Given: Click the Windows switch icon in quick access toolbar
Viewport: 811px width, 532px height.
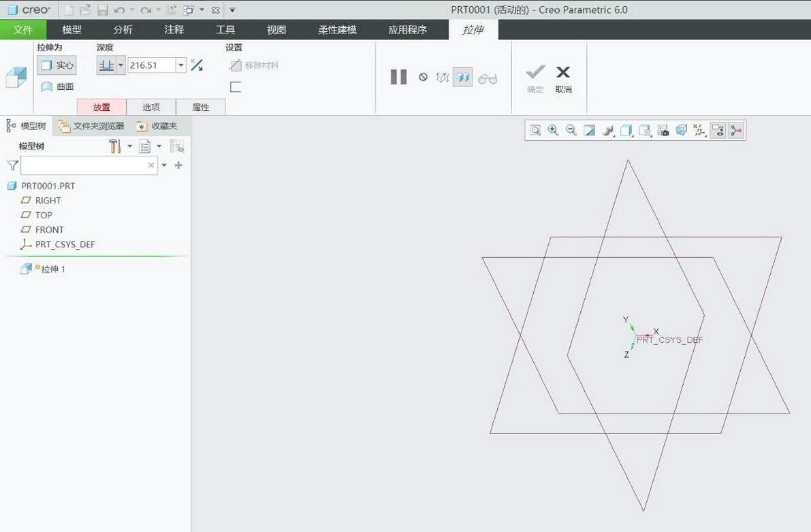Looking at the screenshot, I should click(x=189, y=10).
